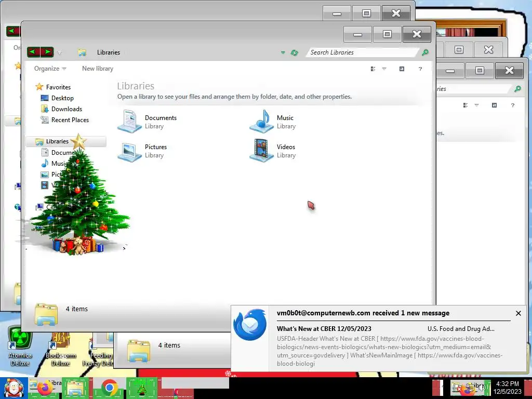The width and height of the screenshot is (532, 399).
Task: Click back arrow of the rearmost window
Action: pos(12,31)
